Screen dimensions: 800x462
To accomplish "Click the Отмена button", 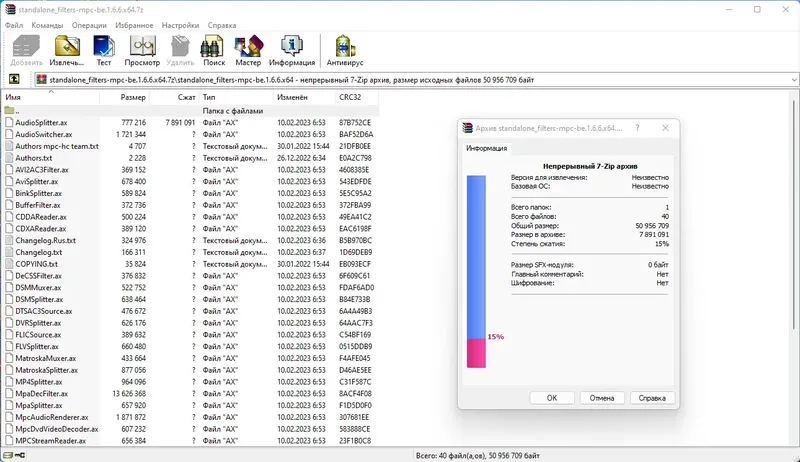I will [602, 398].
